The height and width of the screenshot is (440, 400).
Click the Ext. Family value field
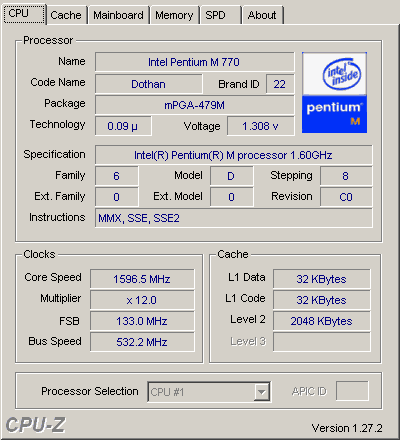[117, 197]
